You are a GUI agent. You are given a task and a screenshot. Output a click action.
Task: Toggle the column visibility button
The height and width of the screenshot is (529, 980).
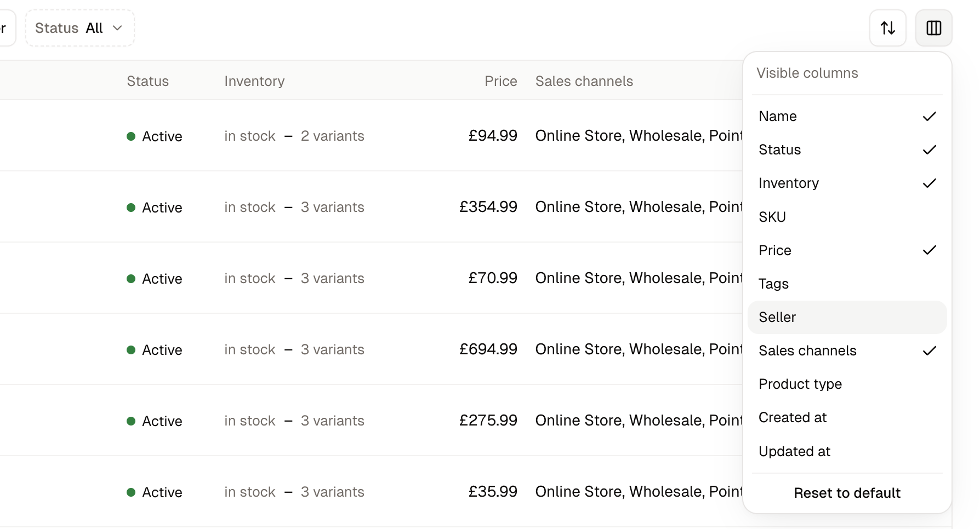click(934, 28)
